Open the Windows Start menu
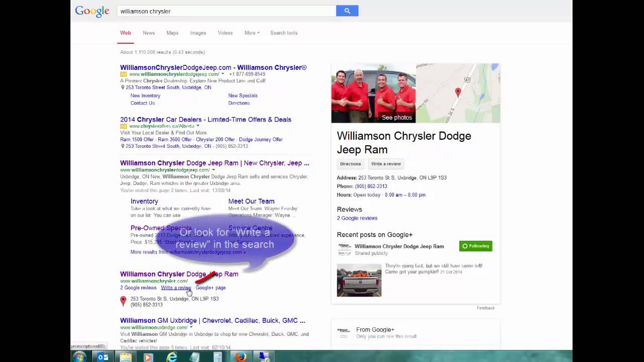This screenshot has width=644, height=362. click(x=79, y=357)
